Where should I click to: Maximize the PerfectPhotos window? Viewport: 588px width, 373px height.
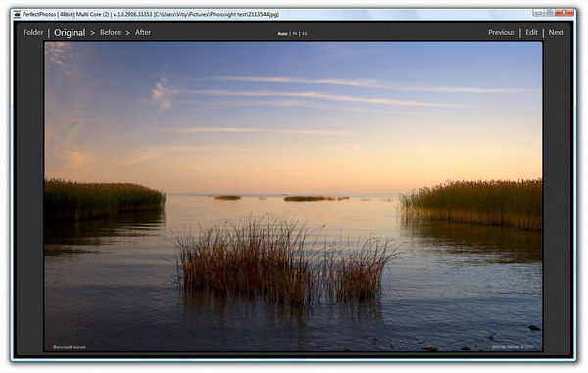point(549,13)
